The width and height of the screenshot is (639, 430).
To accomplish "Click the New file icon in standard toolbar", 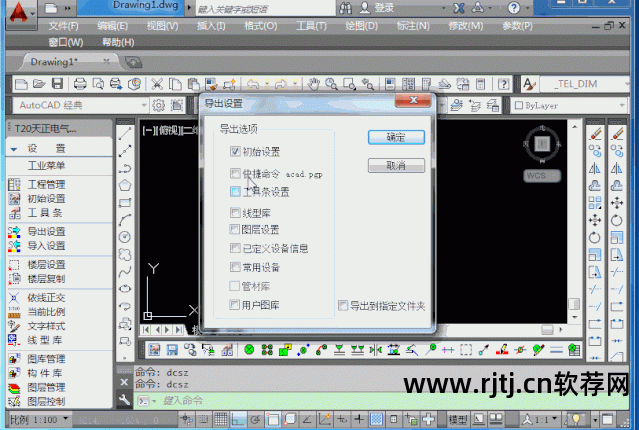I will coord(21,84).
